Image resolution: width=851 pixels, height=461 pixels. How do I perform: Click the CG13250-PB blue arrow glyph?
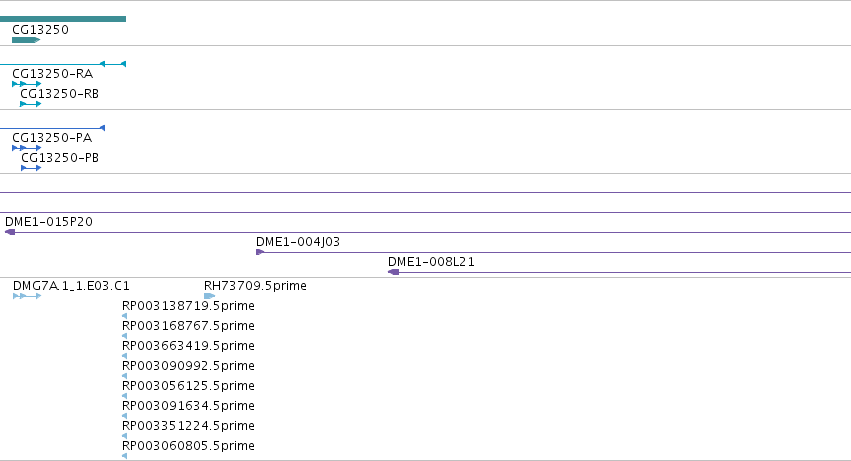coord(31,168)
